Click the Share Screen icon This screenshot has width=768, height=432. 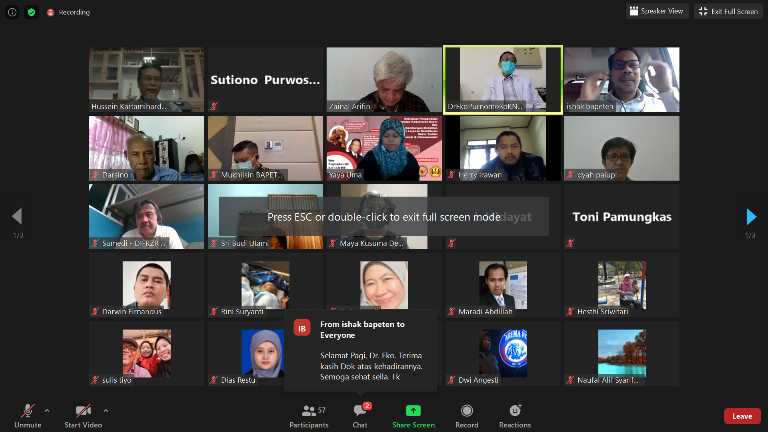point(413,410)
